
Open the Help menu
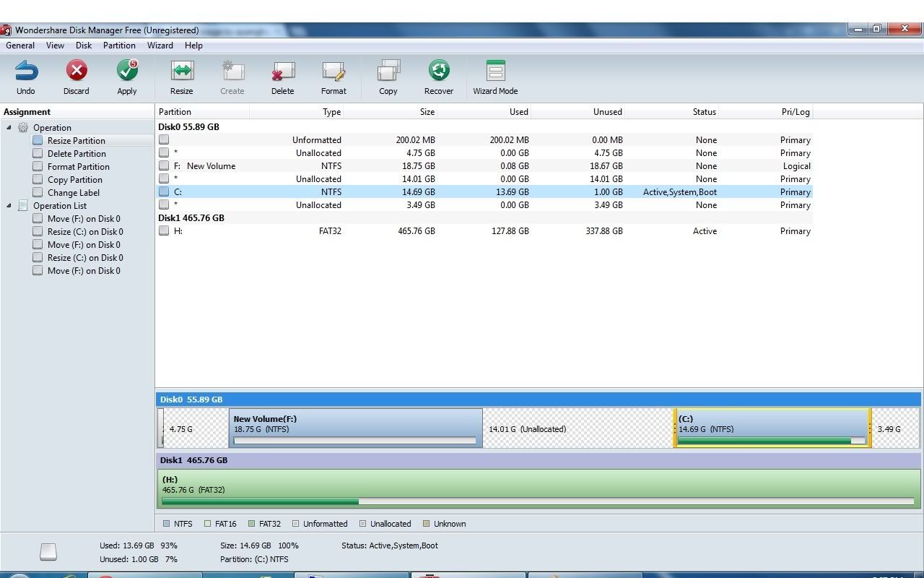click(193, 46)
